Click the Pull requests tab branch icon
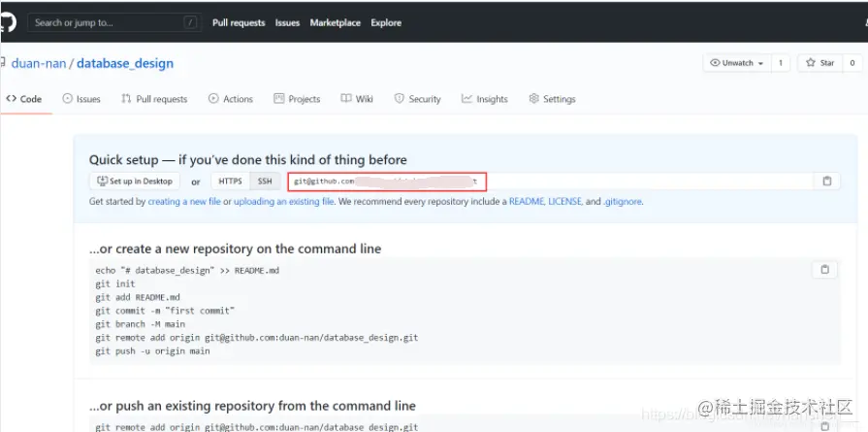Screen dimensions: 868x432 [126, 99]
